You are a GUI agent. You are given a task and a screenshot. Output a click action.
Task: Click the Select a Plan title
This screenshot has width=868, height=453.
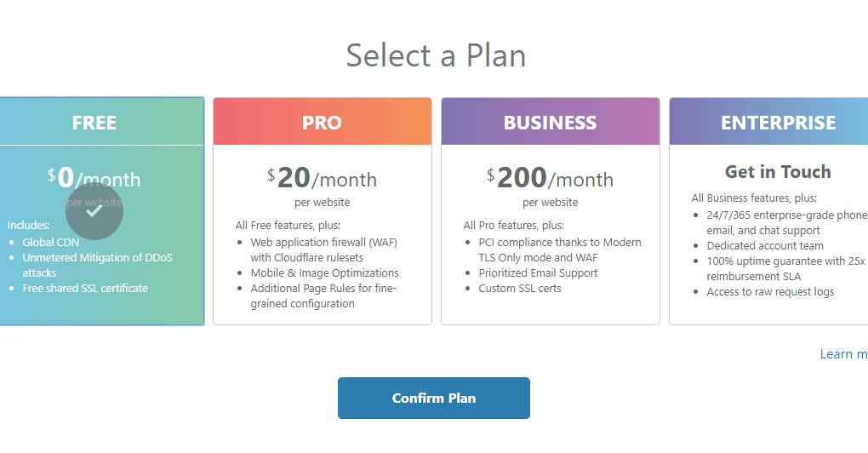click(x=436, y=55)
